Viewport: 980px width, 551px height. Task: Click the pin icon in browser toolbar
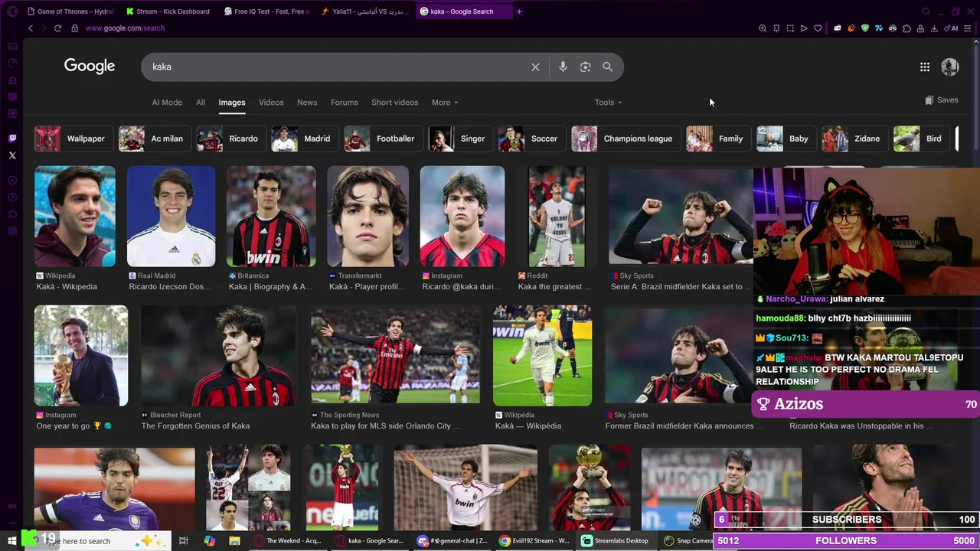pos(776,28)
